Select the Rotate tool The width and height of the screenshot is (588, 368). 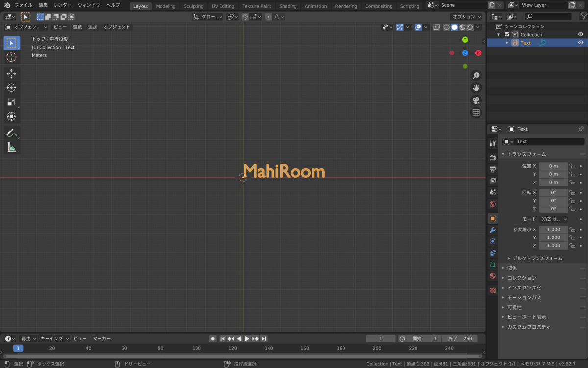pyautogui.click(x=11, y=88)
